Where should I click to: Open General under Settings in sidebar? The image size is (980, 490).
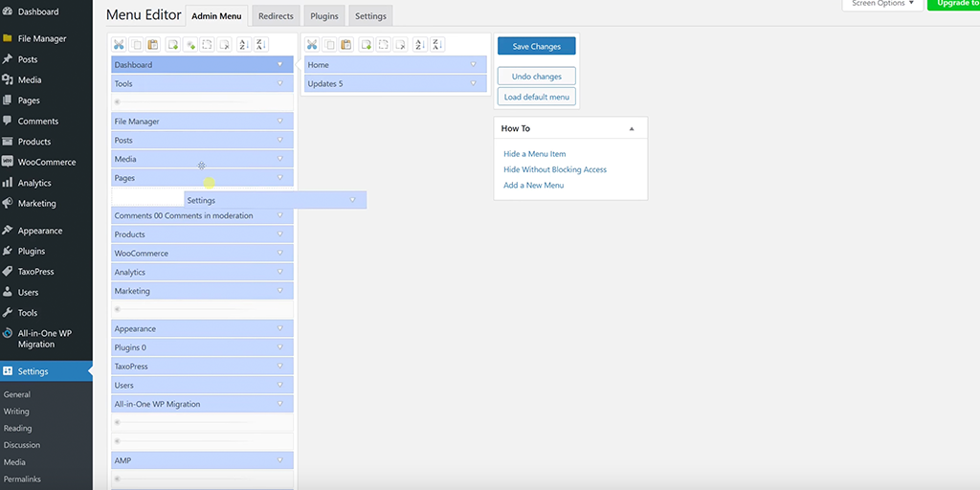[x=17, y=394]
